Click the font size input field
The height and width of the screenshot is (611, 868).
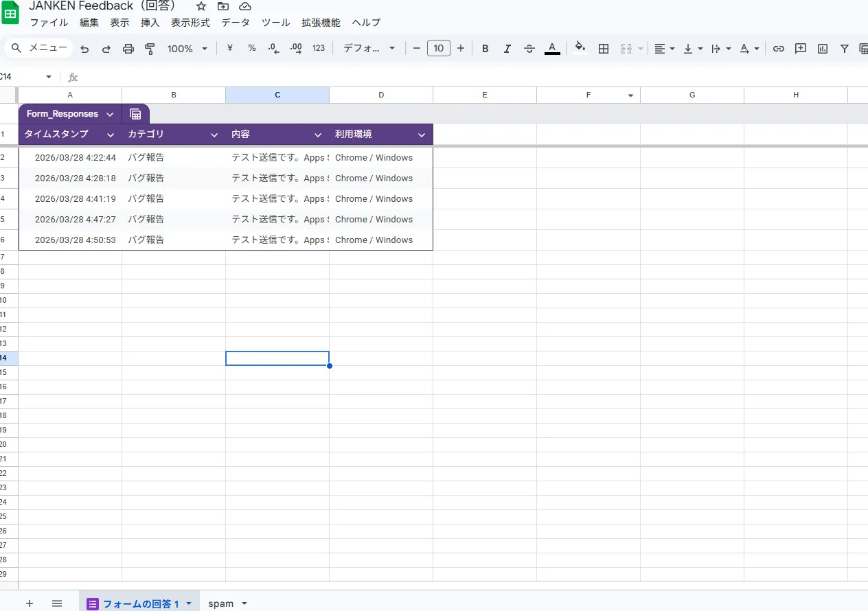pyautogui.click(x=439, y=48)
